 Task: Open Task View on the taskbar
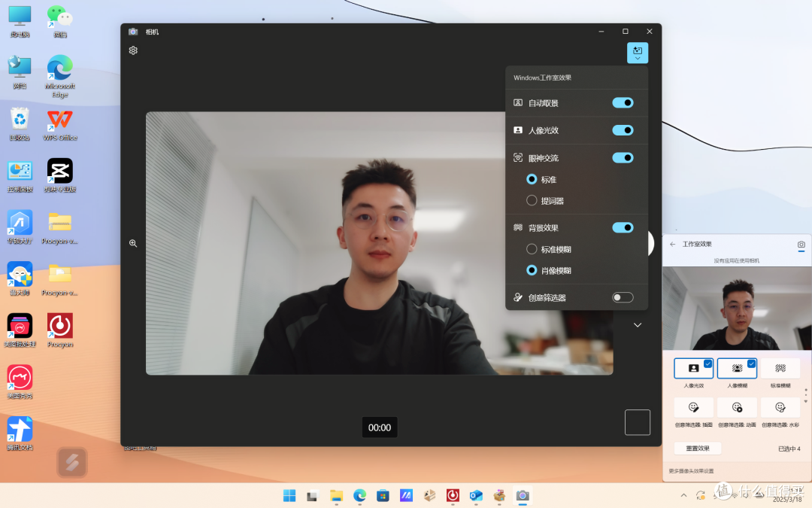(312, 496)
